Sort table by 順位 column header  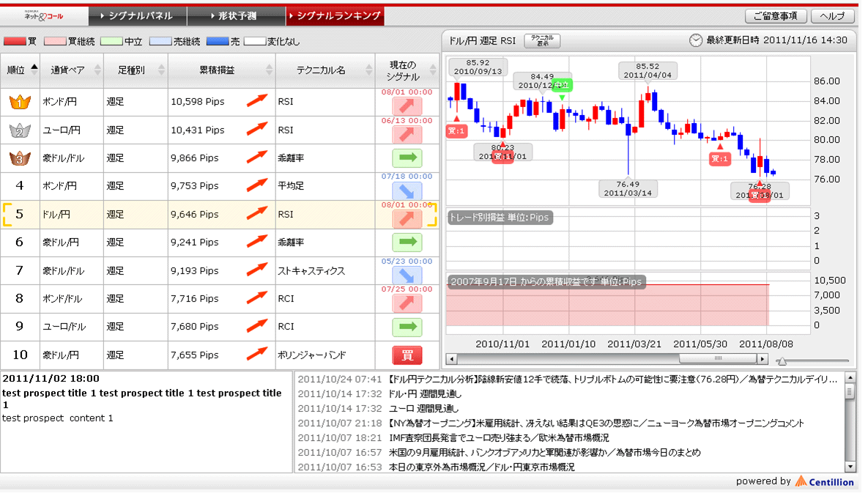(21, 70)
